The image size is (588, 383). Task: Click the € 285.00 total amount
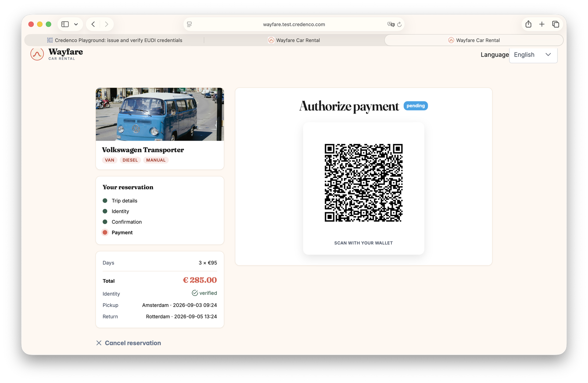200,280
